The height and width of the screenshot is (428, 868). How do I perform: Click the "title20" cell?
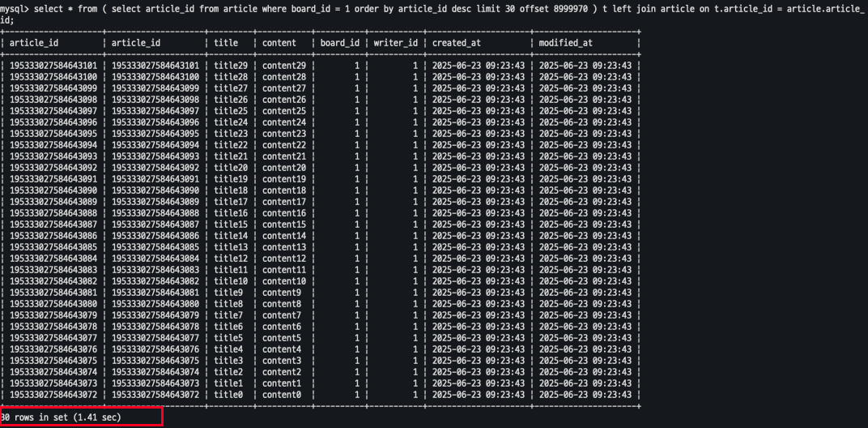230,168
